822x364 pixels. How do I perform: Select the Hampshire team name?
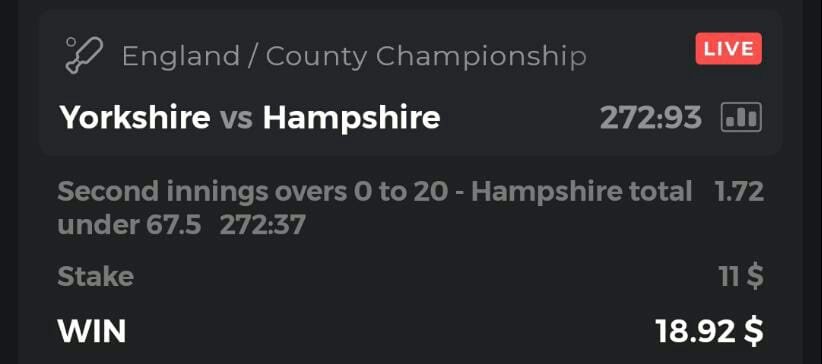point(351,118)
